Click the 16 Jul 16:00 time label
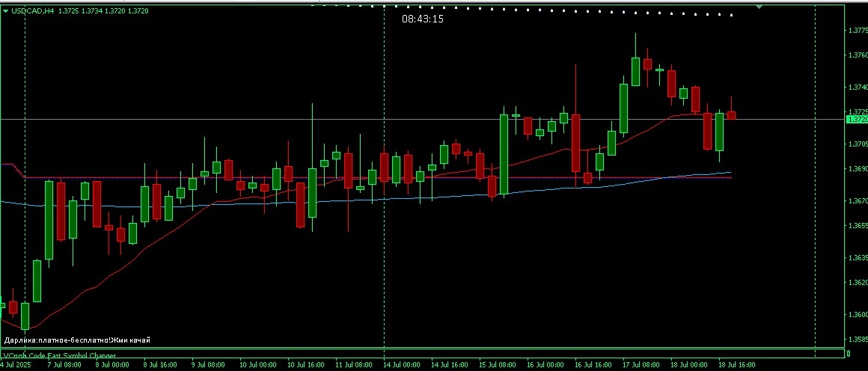The image size is (868, 371). pos(593,366)
